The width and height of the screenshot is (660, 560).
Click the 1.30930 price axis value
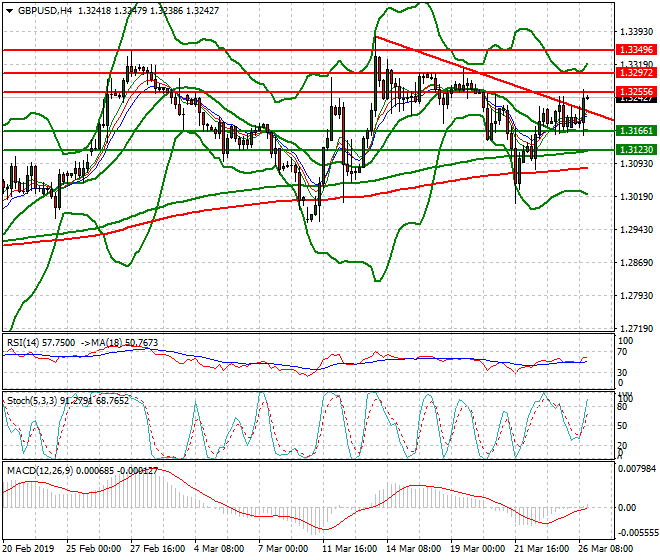tap(636, 163)
